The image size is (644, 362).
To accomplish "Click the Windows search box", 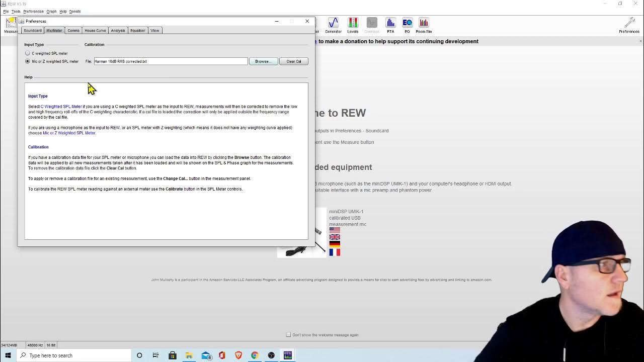I will click(x=74, y=355).
